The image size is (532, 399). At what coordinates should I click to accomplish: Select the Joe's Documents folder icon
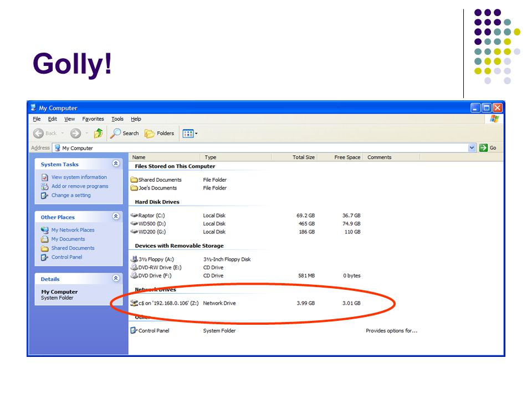tap(134, 188)
